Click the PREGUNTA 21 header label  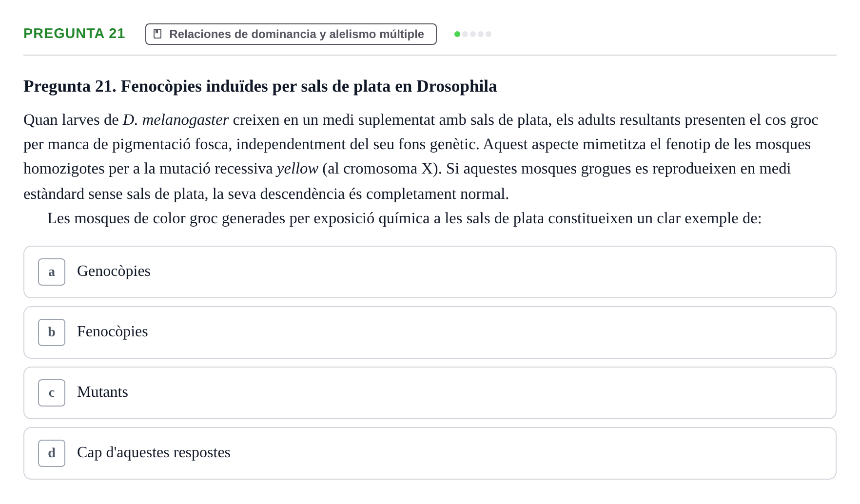coord(74,34)
